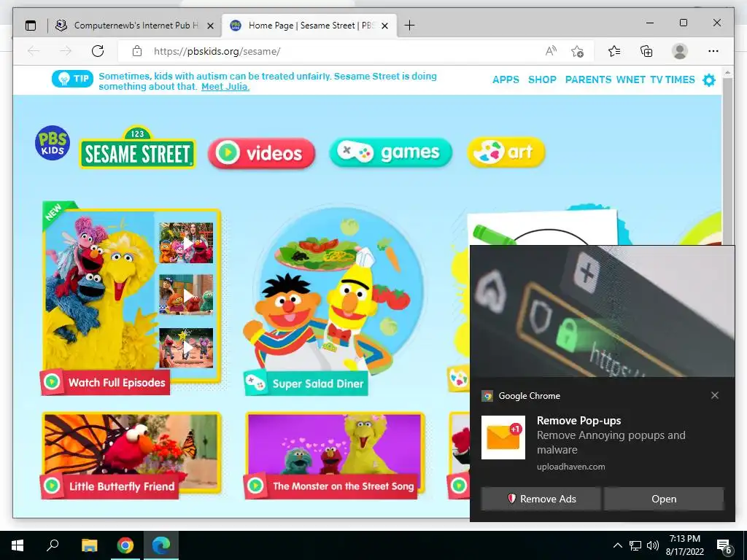Click the uploadhaven.com notification source text

[570, 467]
